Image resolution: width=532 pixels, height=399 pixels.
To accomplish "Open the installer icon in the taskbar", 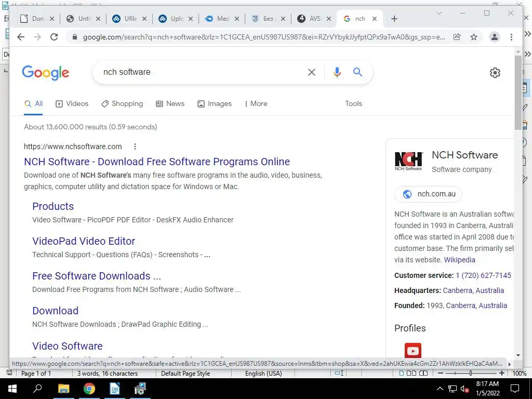I will (140, 389).
